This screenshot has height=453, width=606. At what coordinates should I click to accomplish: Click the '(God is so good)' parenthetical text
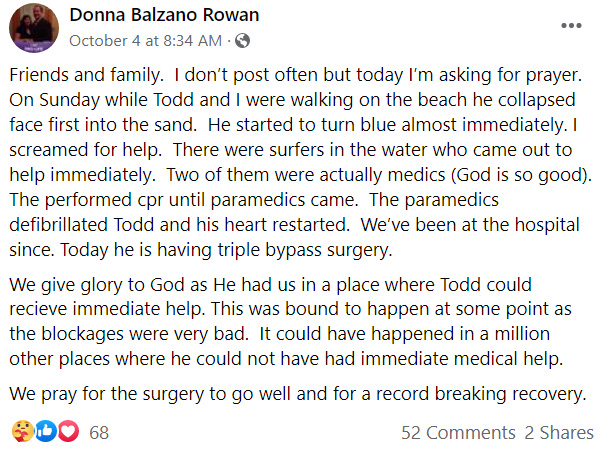521,175
